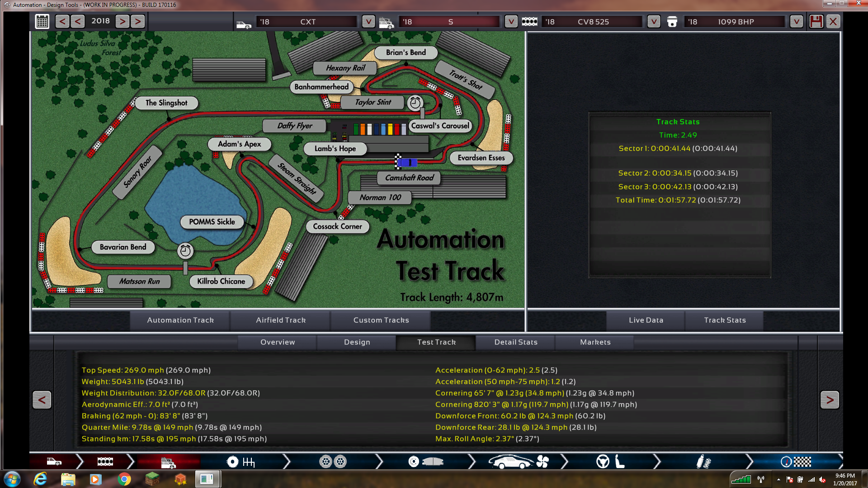
Task: Expand the 1099 BHP variant dropdown
Action: (796, 21)
